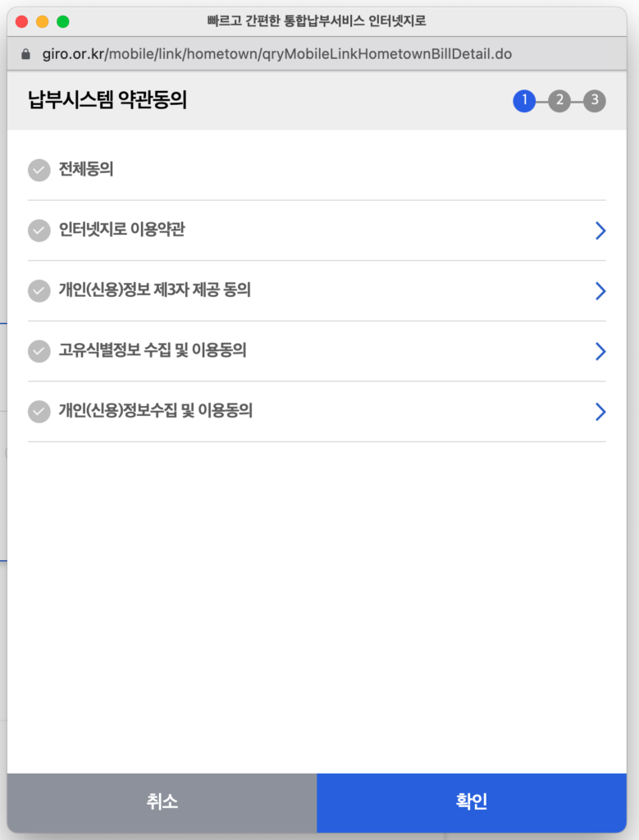Check the 인터넷지로 이용약관 checkbox
The image size is (639, 840).
coord(39,231)
